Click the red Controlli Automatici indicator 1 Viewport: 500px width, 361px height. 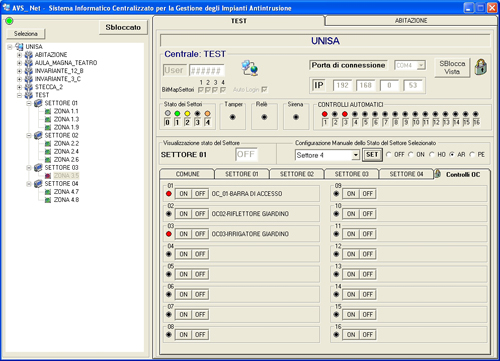(x=325, y=114)
